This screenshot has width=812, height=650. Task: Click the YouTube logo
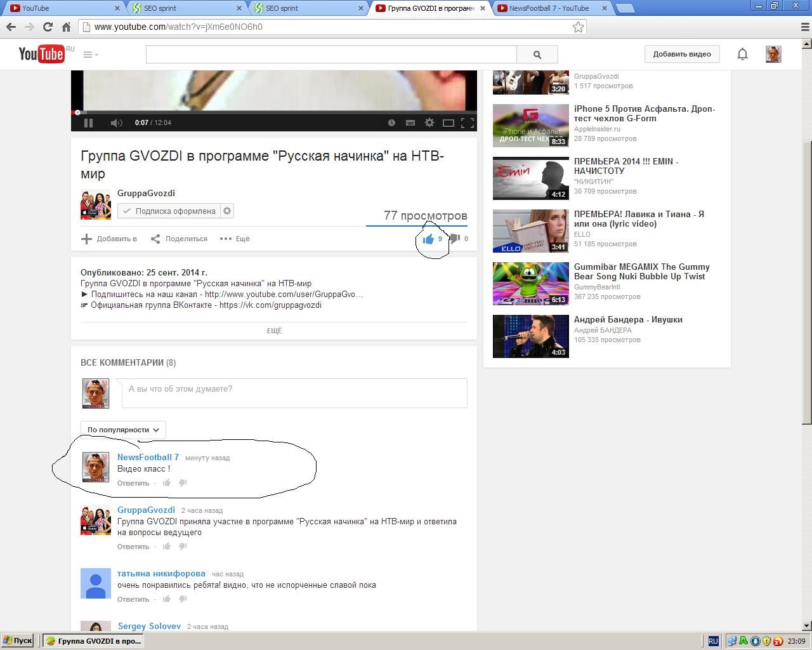click(42, 54)
